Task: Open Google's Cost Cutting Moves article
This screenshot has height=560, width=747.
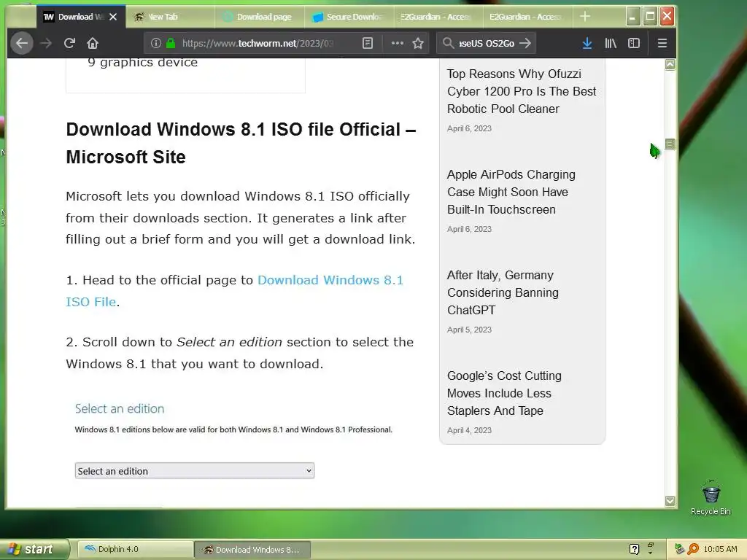Action: 504,393
